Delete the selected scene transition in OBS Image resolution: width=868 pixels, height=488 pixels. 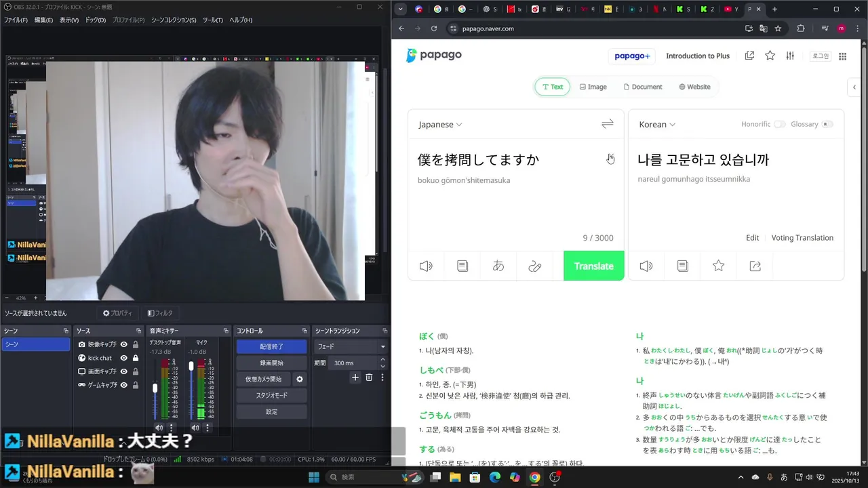(369, 378)
